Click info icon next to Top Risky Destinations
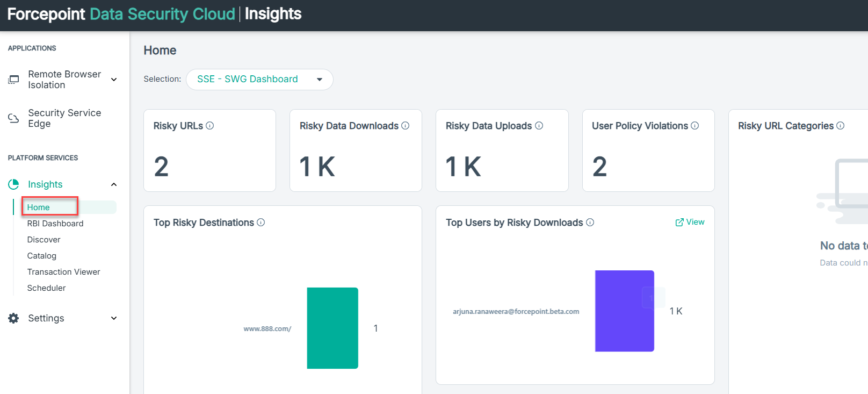Image resolution: width=868 pixels, height=394 pixels. (x=261, y=223)
